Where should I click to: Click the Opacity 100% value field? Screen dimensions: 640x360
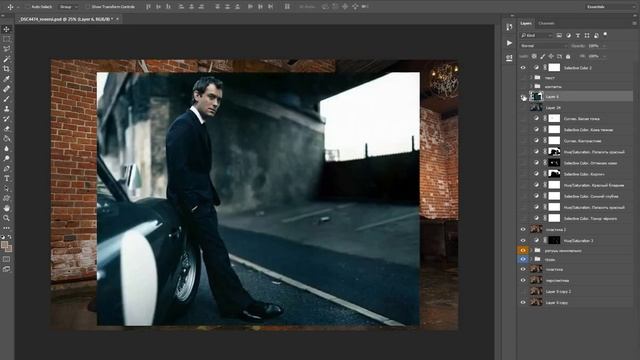point(593,46)
